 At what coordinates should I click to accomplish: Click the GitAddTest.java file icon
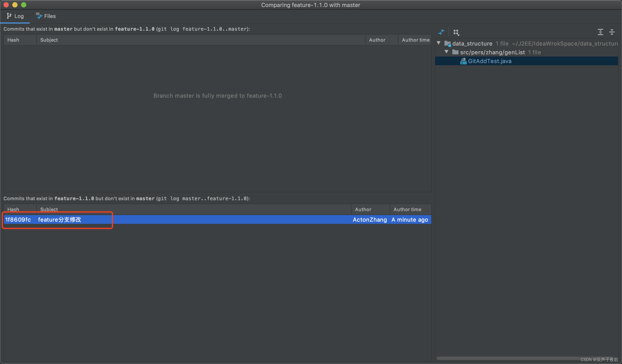pyautogui.click(x=463, y=61)
